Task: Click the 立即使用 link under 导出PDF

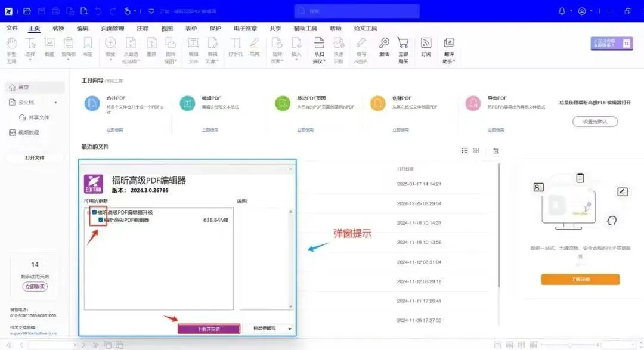Action: click(x=496, y=130)
